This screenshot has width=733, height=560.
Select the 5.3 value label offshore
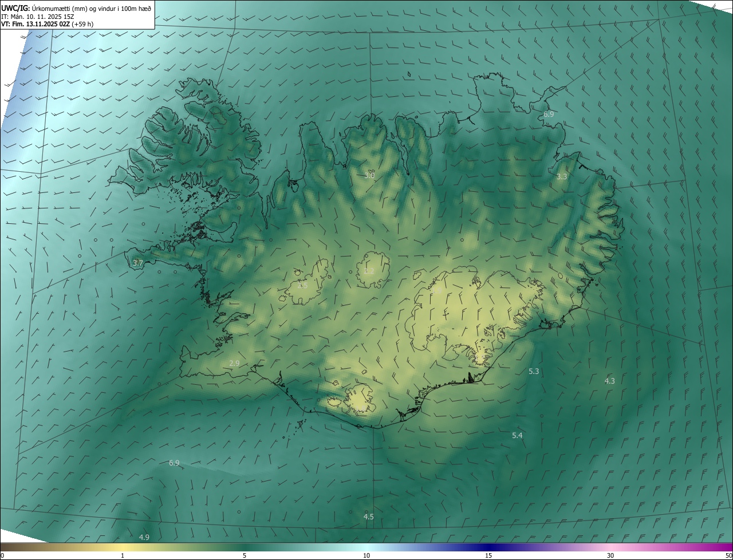pyautogui.click(x=534, y=371)
